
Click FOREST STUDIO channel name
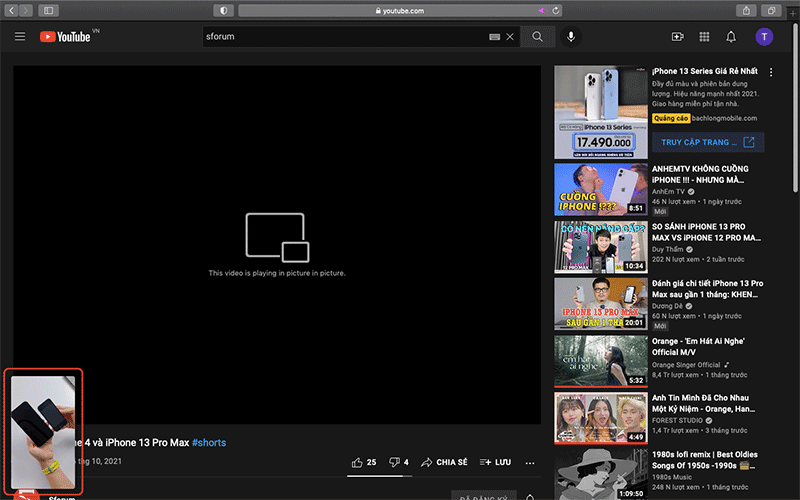coord(677,420)
